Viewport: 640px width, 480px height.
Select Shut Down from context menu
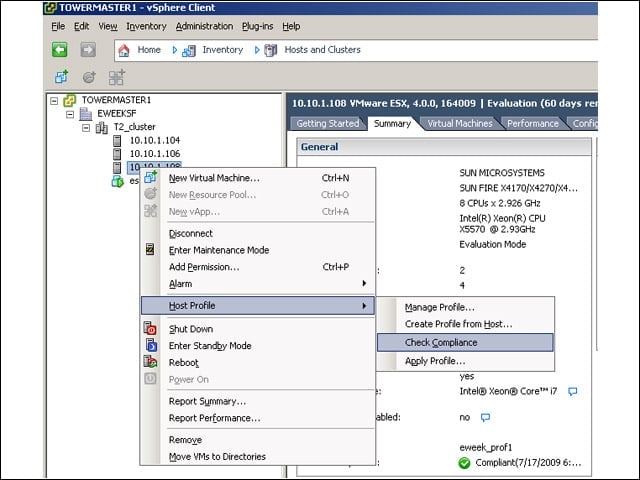pos(258,329)
